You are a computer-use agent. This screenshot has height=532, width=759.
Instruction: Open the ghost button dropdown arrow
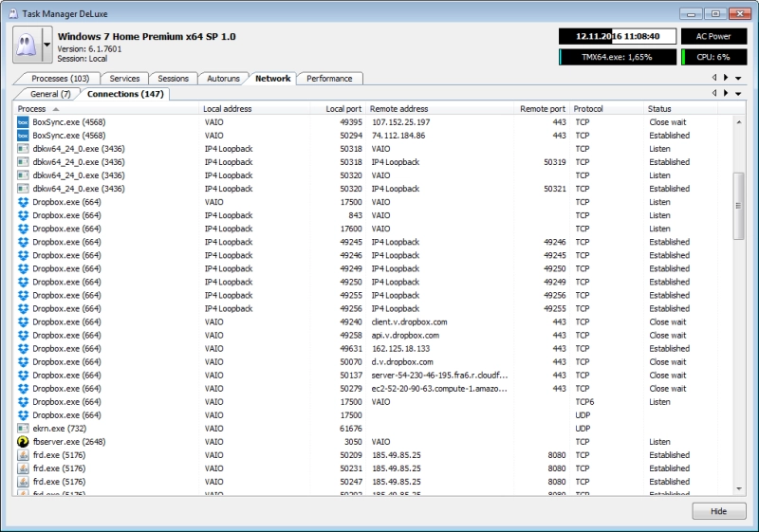tap(46, 45)
